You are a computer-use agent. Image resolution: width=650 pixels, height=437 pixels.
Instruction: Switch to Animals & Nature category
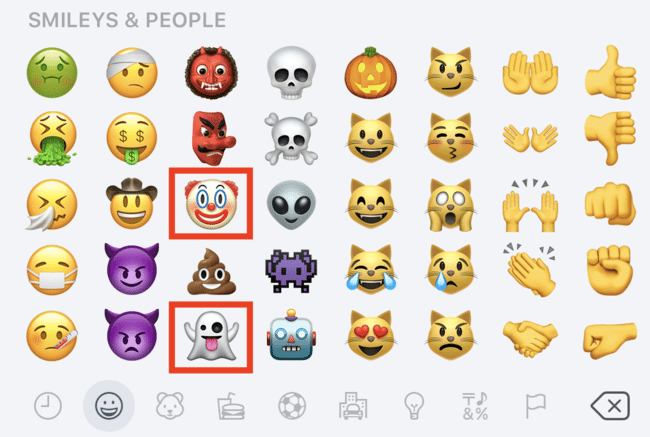coord(170,405)
